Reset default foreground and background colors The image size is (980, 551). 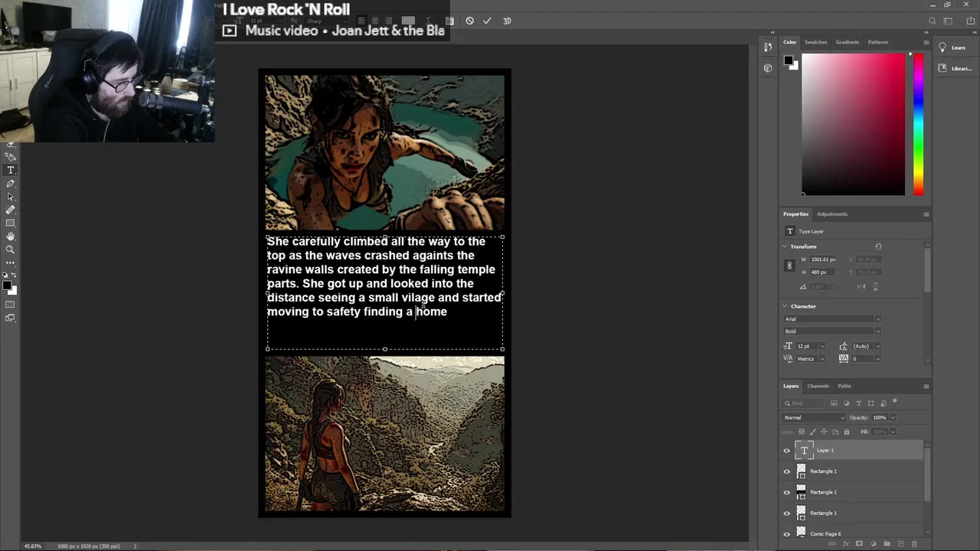[x=5, y=275]
